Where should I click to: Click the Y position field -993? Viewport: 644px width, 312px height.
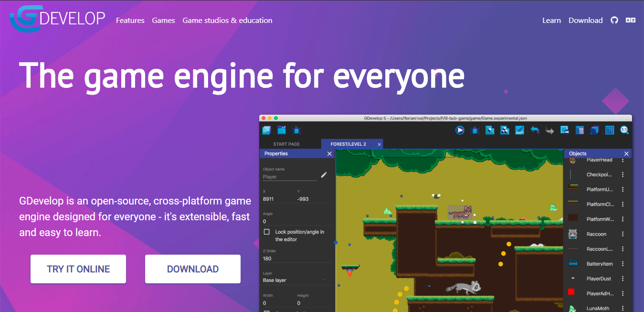coord(313,199)
